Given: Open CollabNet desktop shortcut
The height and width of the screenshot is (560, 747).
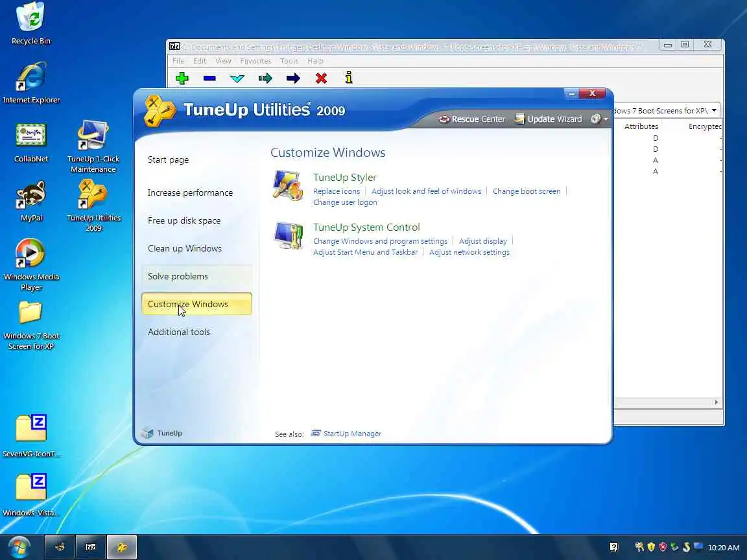Looking at the screenshot, I should point(31,142).
